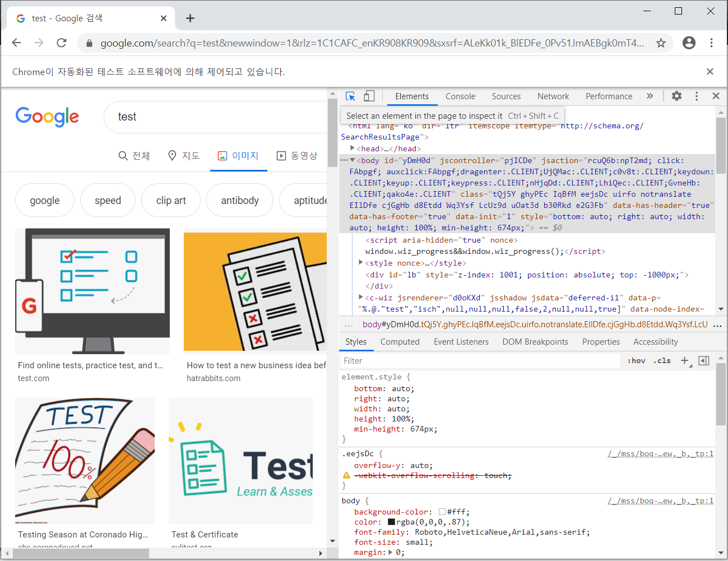Screen dimensions: 728x561
Task: Expand the style nonce node
Action: pos(361,262)
